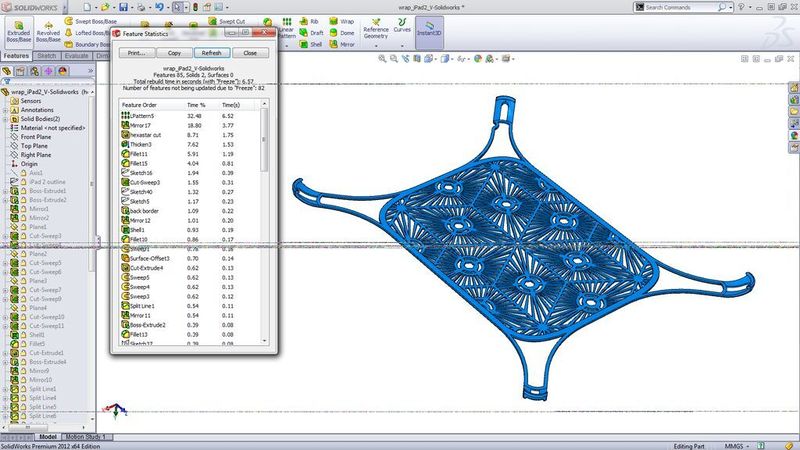Open Edit Appearance color ball
Image resolution: width=800 pixels, height=450 pixels.
[x=478, y=59]
